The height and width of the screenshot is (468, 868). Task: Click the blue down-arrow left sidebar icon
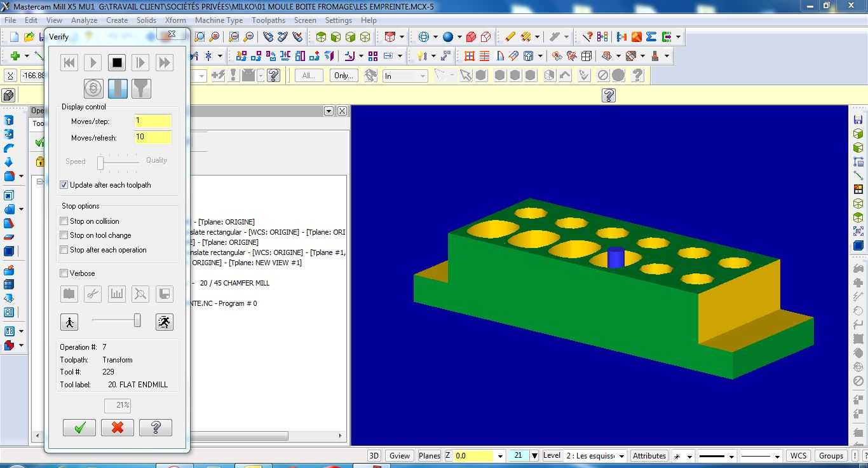(10, 162)
